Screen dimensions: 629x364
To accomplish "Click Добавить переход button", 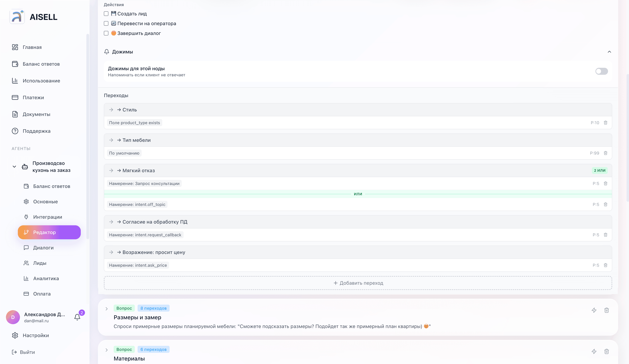I will click(358, 283).
